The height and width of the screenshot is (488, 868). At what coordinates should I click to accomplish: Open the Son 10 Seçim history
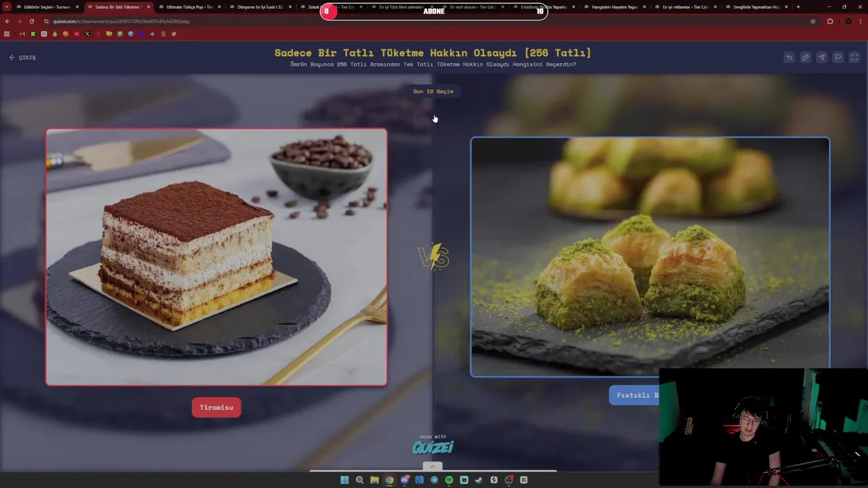433,91
